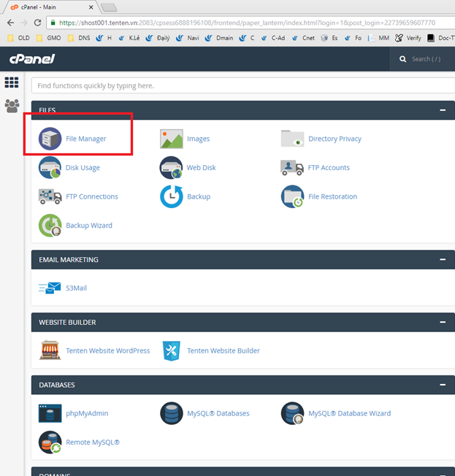Close the cPanel - Main tab
The width and height of the screenshot is (455, 476).
tap(91, 7)
